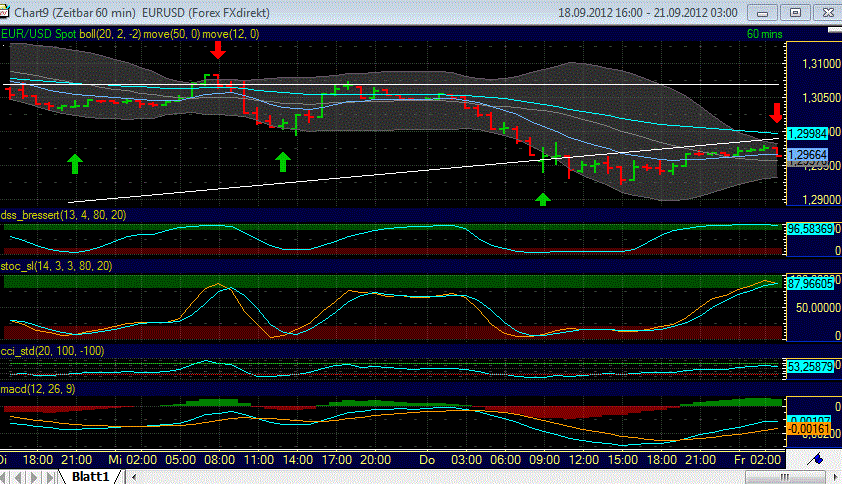
Task: Close the Chart9 window
Action: [x=828, y=12]
